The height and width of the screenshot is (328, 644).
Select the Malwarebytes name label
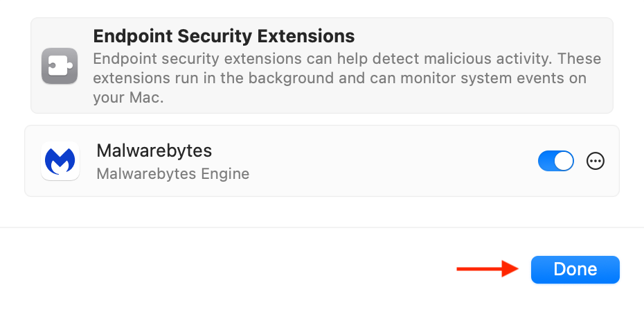tap(154, 150)
